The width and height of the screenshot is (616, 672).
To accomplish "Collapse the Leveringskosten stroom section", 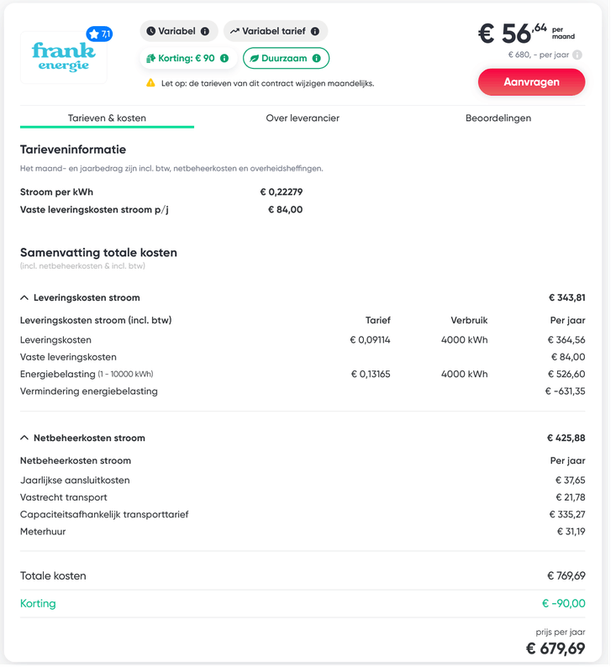I will click(x=24, y=297).
